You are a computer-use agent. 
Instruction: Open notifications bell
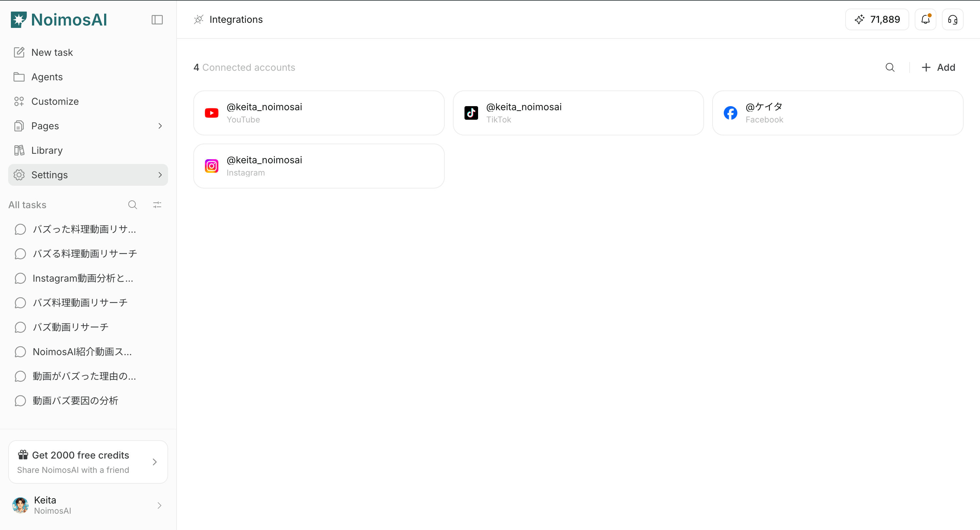coord(925,19)
